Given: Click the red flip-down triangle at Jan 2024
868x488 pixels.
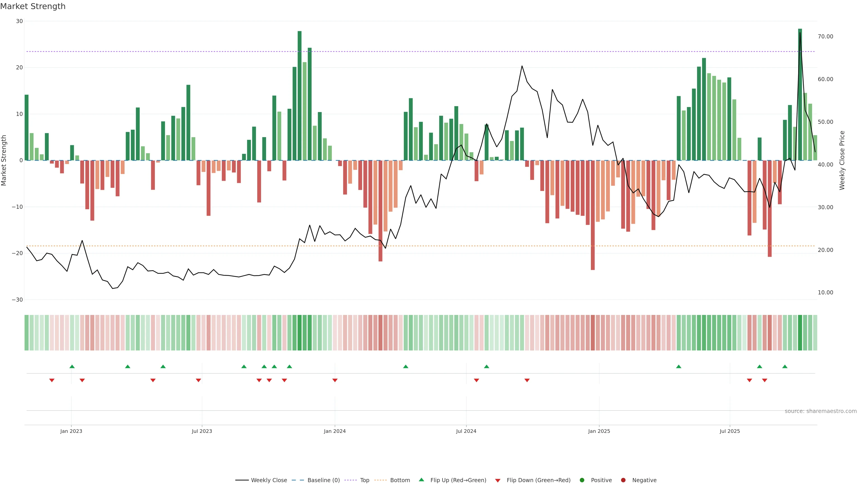Looking at the screenshot, I should pyautogui.click(x=335, y=380).
